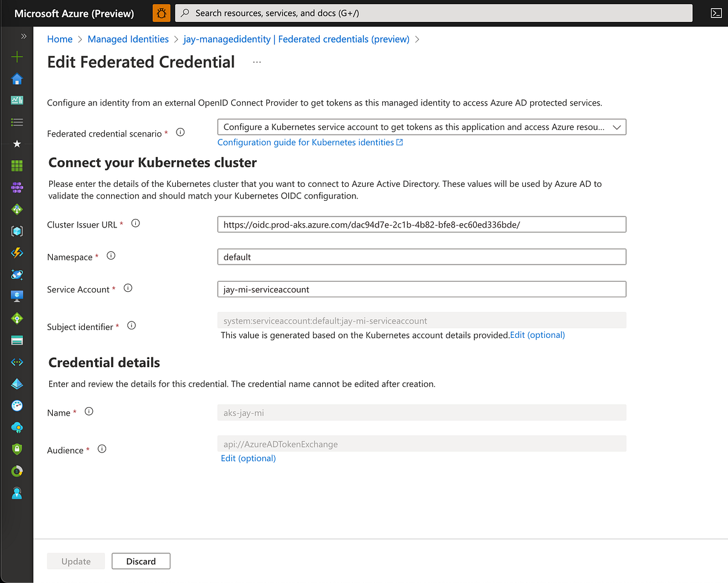This screenshot has width=728, height=583.
Task: Open the Dashboard icon in the sidebar
Action: click(x=16, y=101)
